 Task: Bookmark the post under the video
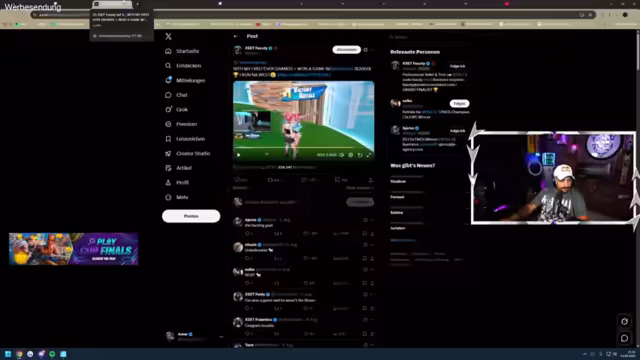[337, 180]
